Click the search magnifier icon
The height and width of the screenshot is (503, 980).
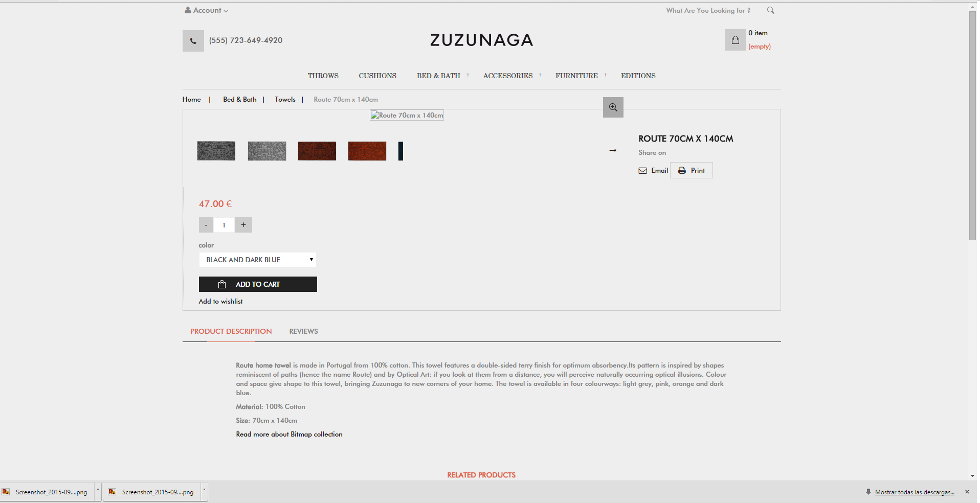pyautogui.click(x=770, y=10)
